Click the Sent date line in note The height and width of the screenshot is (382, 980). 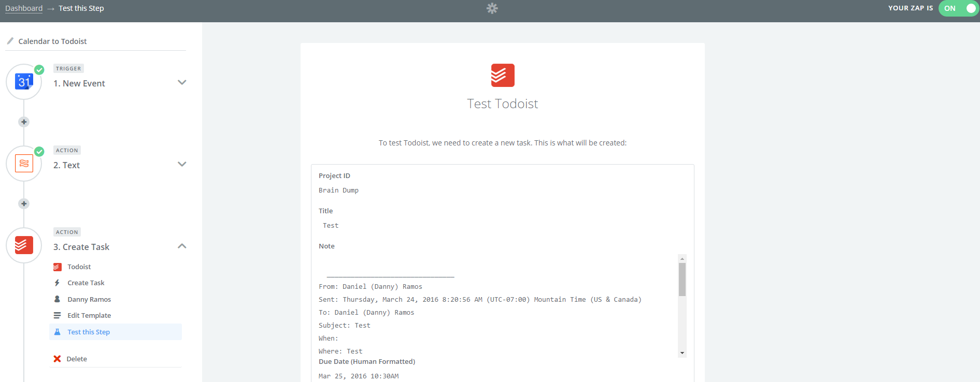480,300
